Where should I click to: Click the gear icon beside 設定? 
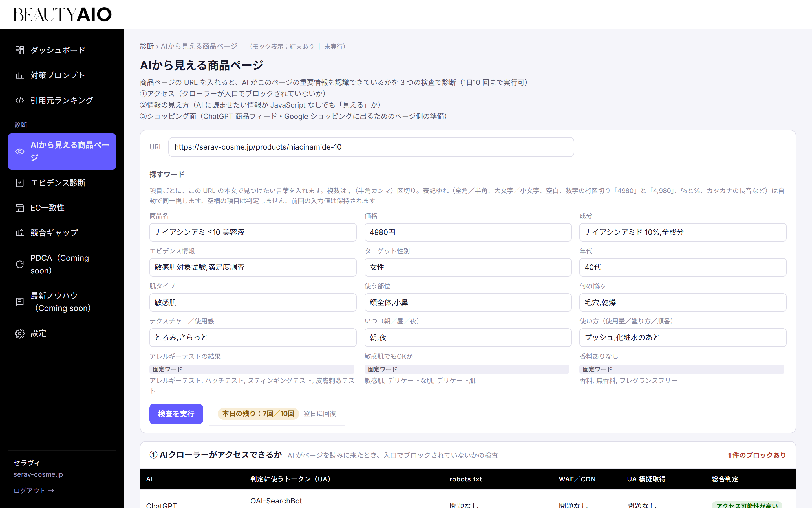tap(20, 333)
